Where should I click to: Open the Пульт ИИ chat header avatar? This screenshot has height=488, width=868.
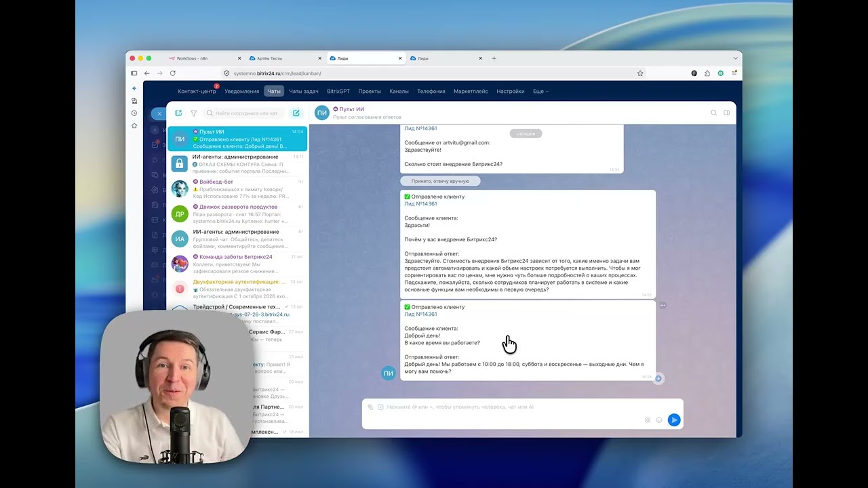(321, 113)
